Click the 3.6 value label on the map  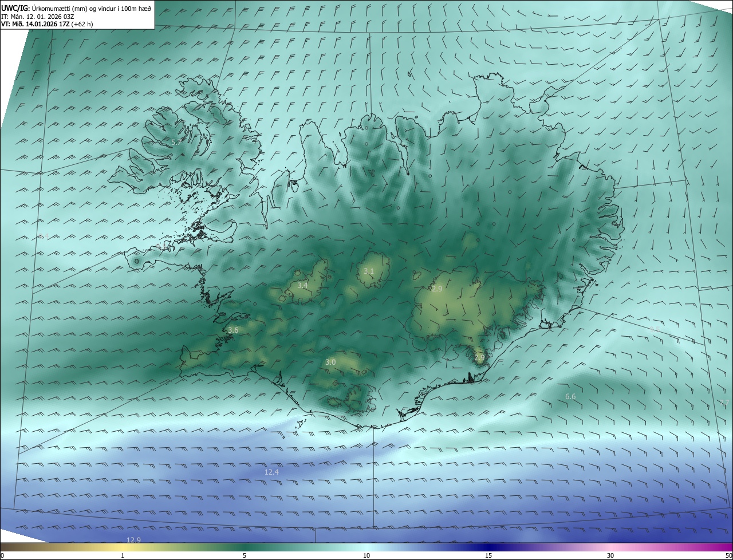(233, 330)
